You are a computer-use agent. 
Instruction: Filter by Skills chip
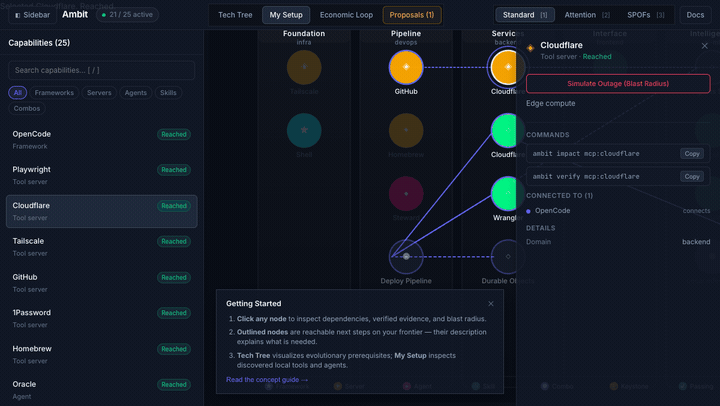click(x=168, y=93)
